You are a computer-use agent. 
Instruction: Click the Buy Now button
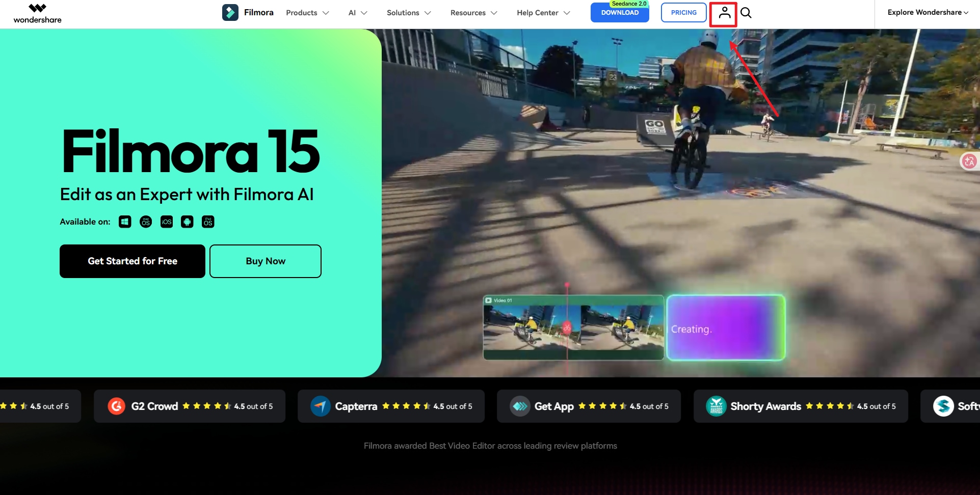tap(266, 261)
